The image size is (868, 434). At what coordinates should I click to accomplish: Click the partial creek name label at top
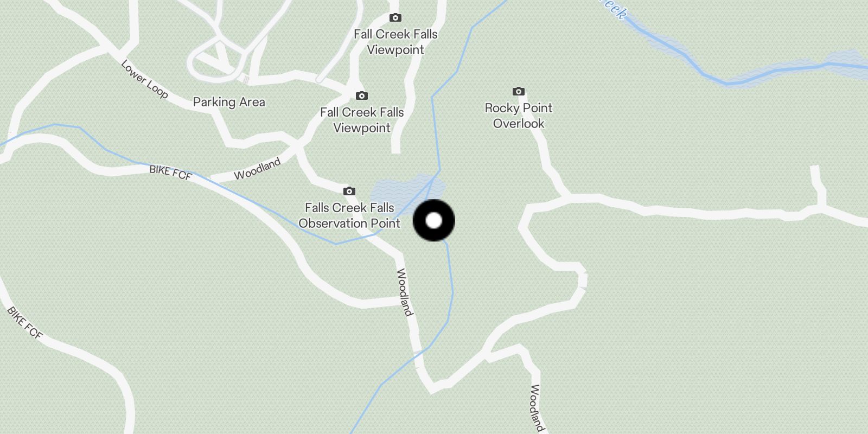(x=613, y=8)
